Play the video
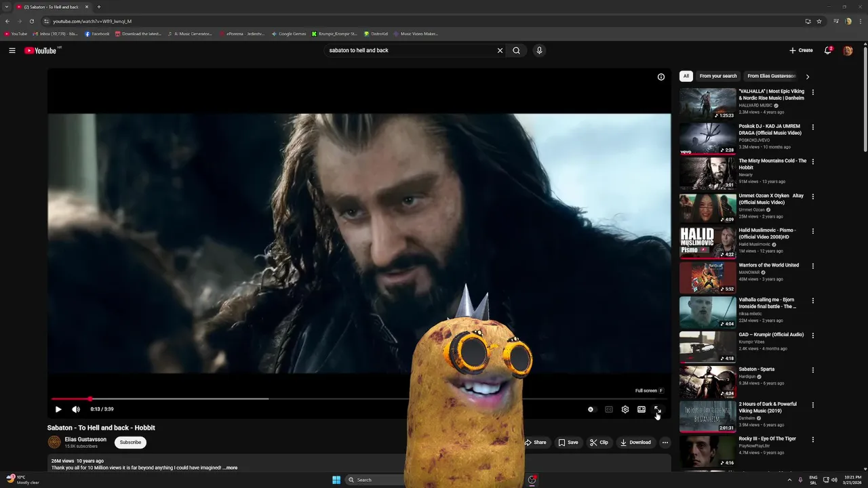The image size is (868, 488). pyautogui.click(x=58, y=409)
